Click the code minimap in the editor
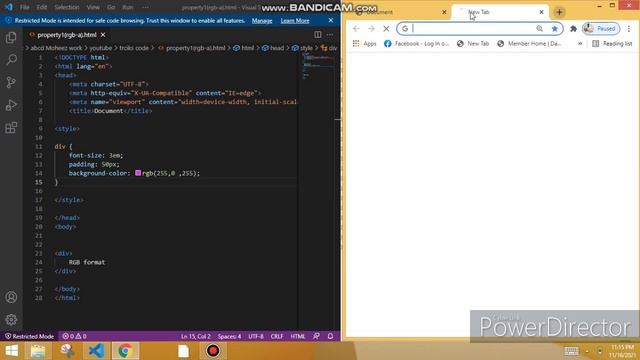 coord(318,65)
